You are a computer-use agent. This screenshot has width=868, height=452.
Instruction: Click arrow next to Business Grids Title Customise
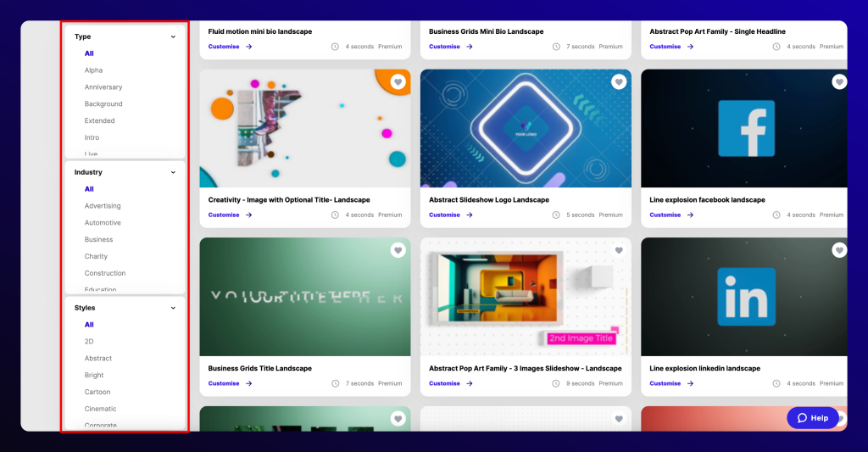(x=249, y=383)
